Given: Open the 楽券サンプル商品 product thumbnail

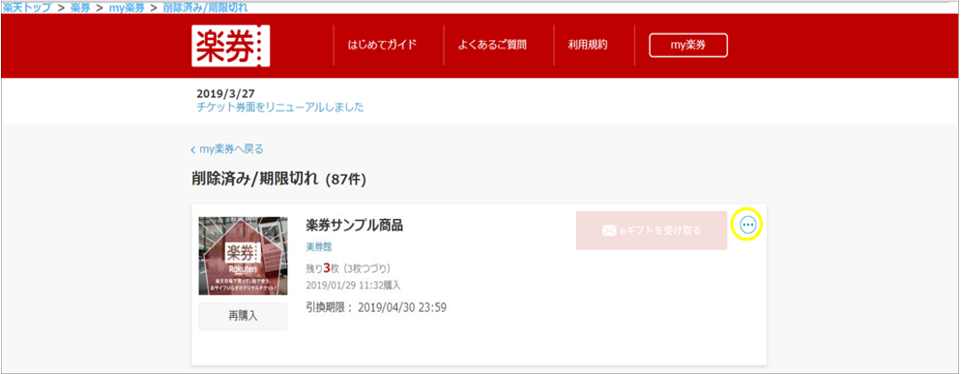Looking at the screenshot, I should click(x=243, y=256).
